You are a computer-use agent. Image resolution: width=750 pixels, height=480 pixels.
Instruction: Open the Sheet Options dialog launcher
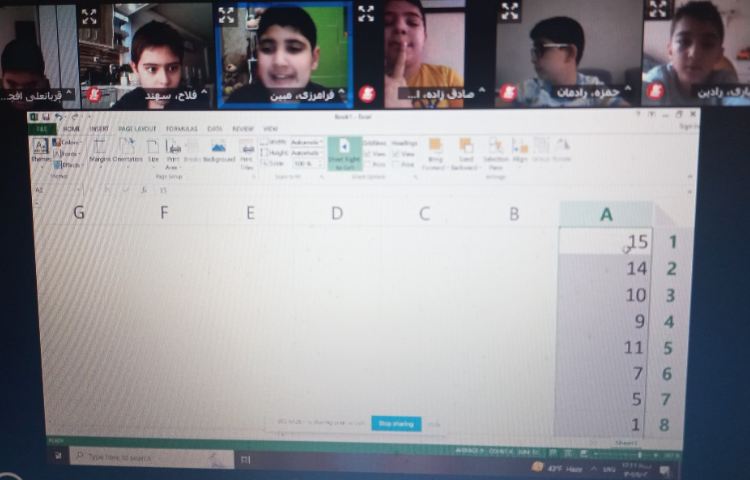coord(415,177)
